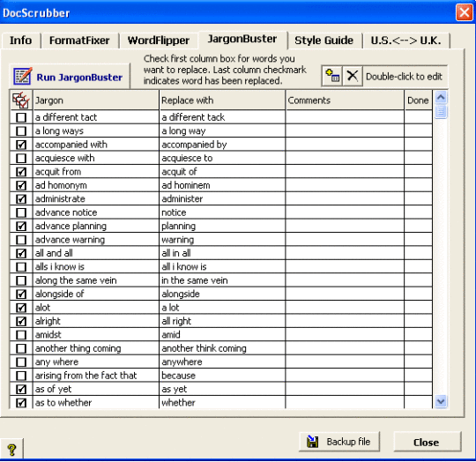Click the 'Double-click to edit' label
The image size is (476, 462).
(404, 77)
